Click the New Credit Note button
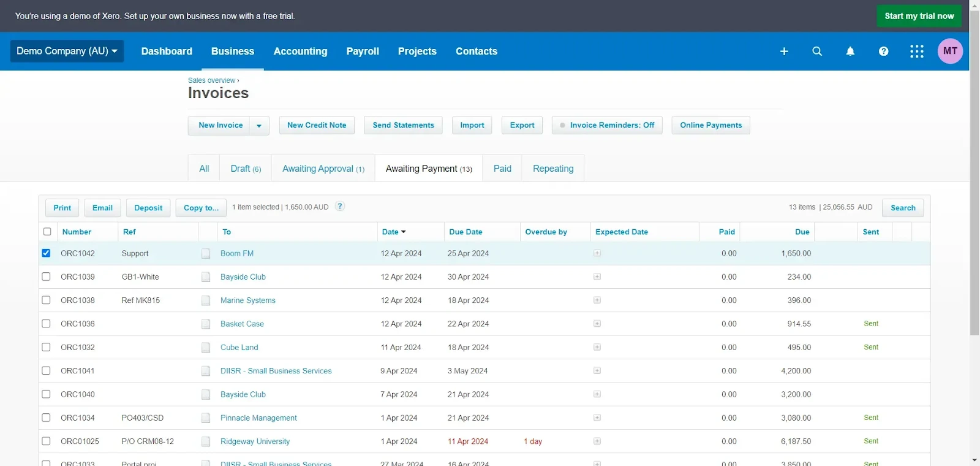The height and width of the screenshot is (466, 980). coord(317,125)
